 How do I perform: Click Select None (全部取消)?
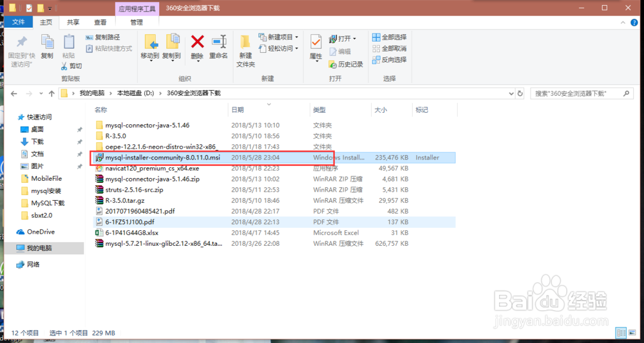390,48
